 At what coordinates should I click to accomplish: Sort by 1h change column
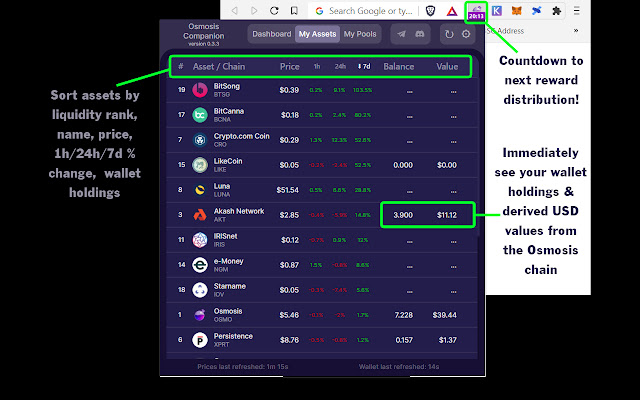click(317, 67)
